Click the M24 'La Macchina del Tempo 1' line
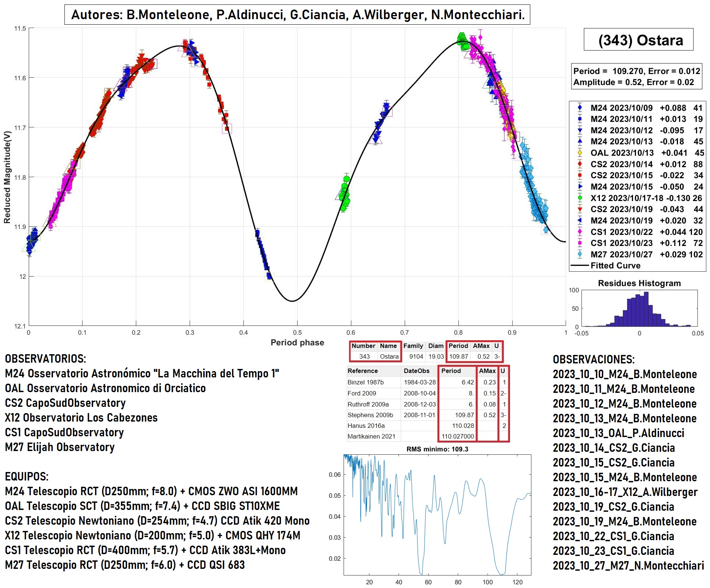 click(142, 373)
